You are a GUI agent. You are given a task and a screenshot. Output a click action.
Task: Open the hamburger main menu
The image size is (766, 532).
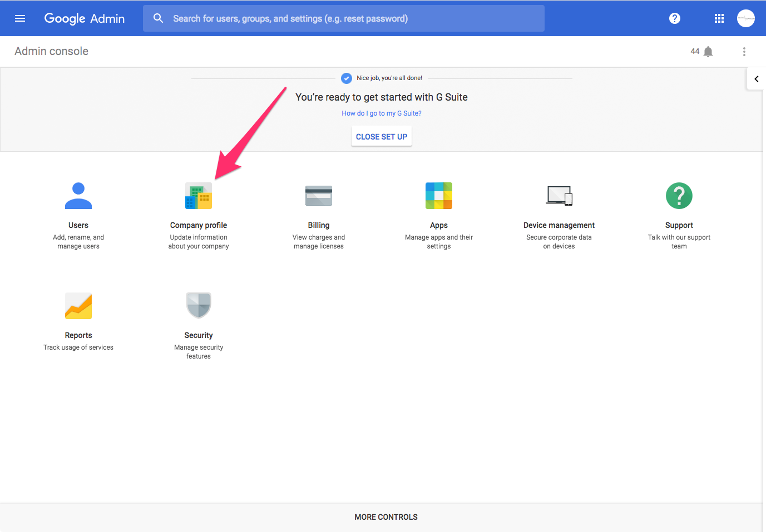point(20,18)
